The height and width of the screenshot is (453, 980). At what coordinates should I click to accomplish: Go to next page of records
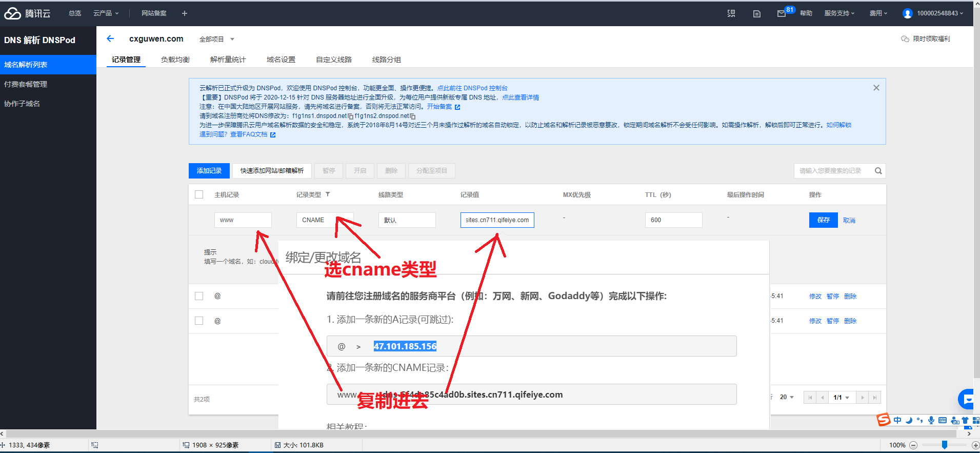[x=863, y=398]
